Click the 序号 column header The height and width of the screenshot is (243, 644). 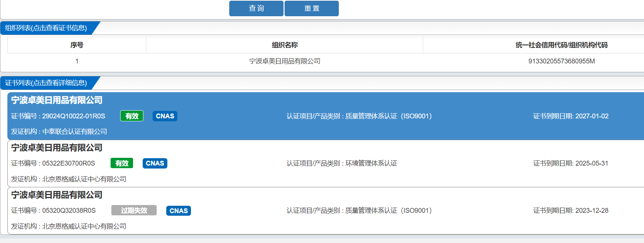(77, 45)
